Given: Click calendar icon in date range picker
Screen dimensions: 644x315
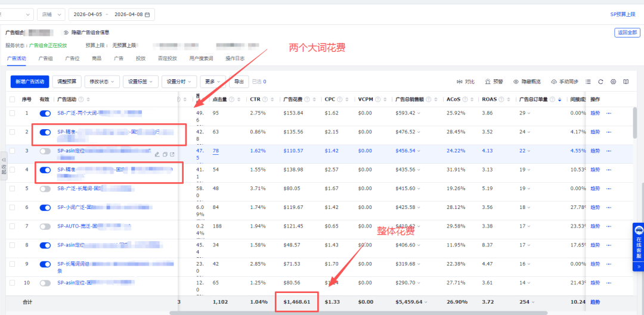Looking at the screenshot, I should 147,15.
